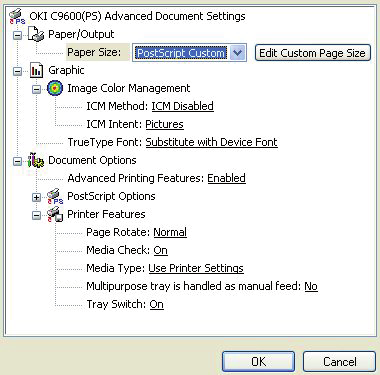Screen dimensions: 380x375
Task: Click the Page Rotate: label
Action: (118, 232)
